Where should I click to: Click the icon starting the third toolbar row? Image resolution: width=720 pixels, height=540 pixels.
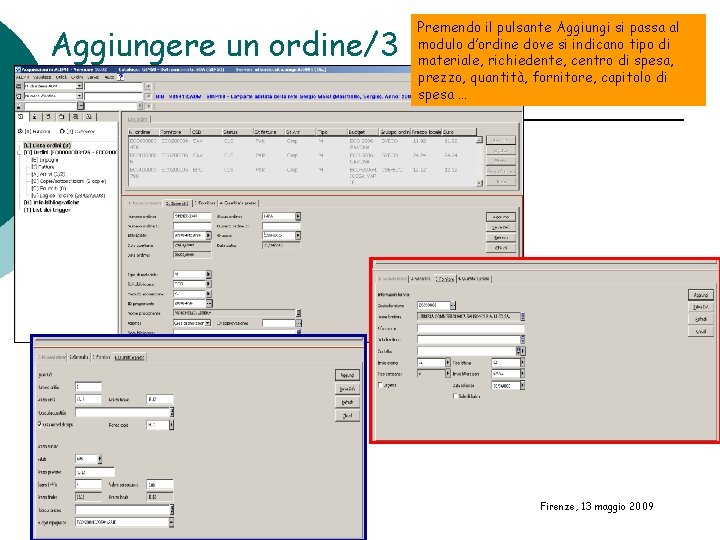(19, 106)
